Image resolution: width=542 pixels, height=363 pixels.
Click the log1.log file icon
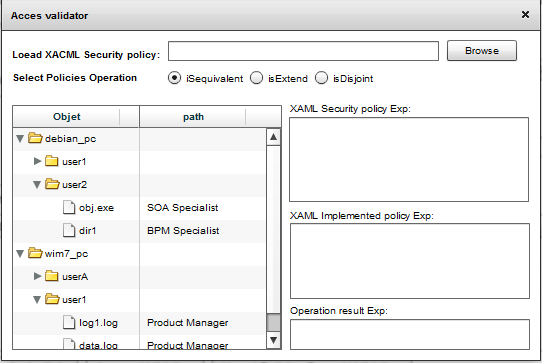[x=69, y=323]
